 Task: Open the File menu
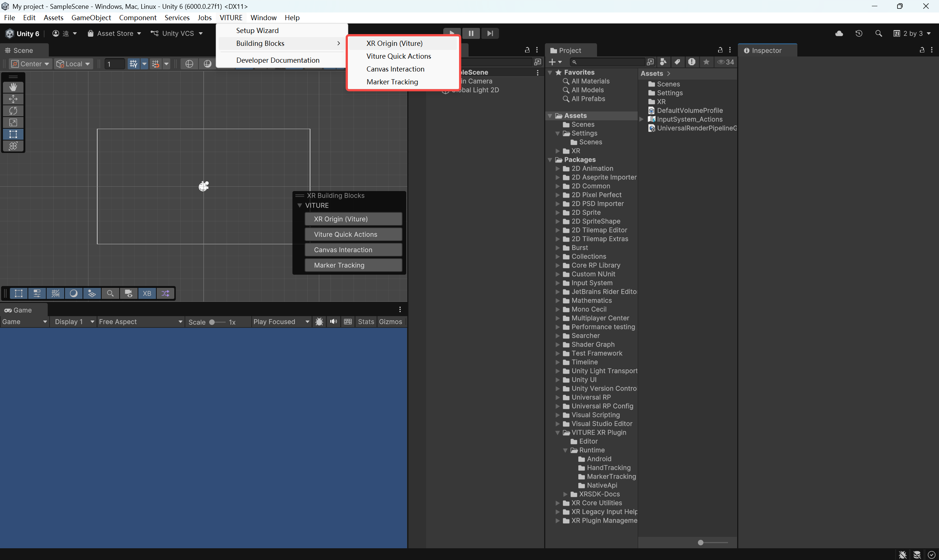point(10,18)
